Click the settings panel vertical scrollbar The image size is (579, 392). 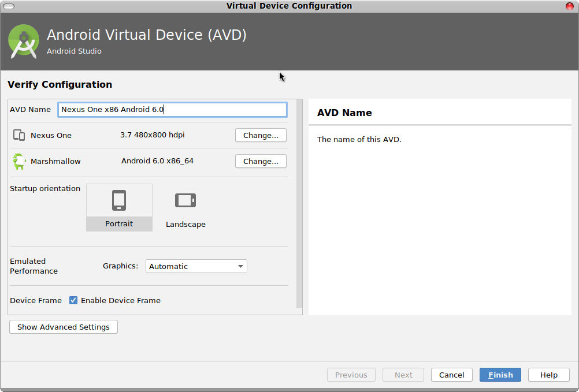tap(299, 203)
